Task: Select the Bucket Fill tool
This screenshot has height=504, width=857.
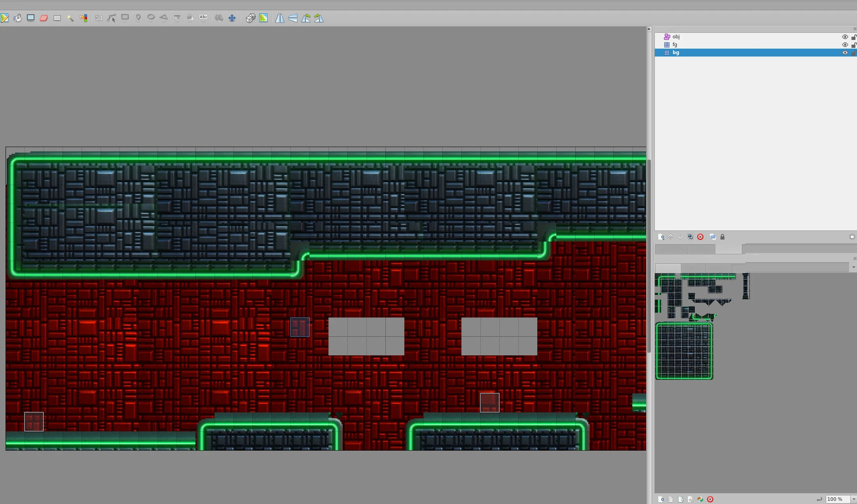Action: click(x=18, y=18)
